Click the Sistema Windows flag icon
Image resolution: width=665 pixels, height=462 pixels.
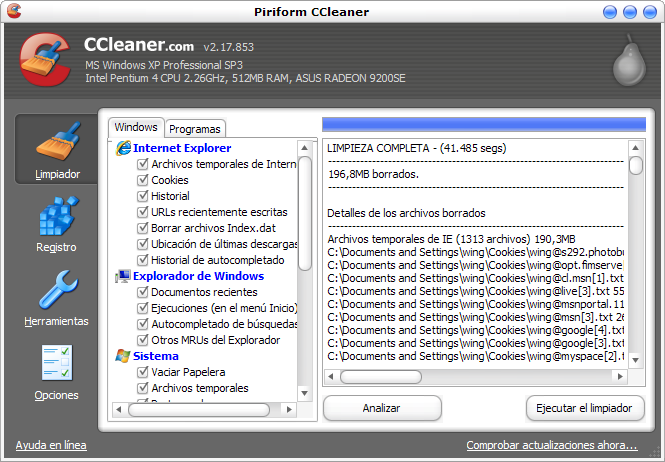[123, 356]
